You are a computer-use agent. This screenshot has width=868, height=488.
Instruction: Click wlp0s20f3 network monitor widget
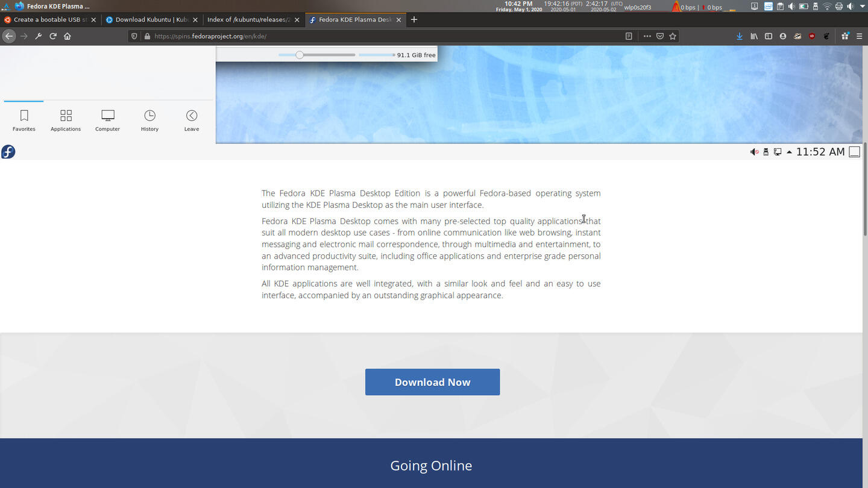pos(637,7)
